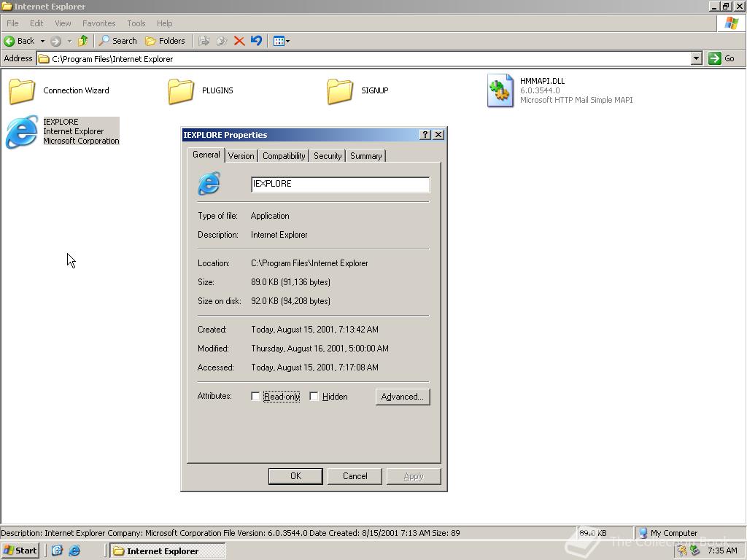Click the red Delete toolbar icon
The height and width of the screenshot is (560, 747).
point(239,41)
